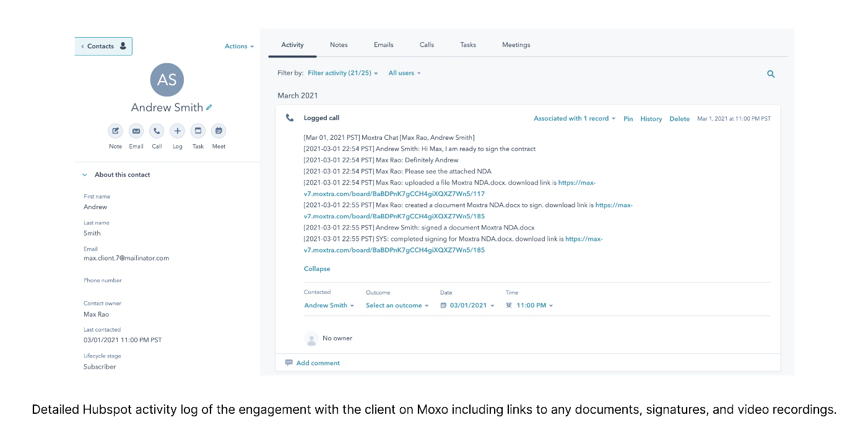The height and width of the screenshot is (433, 868).
Task: Click the Note icon under Andrew Smith
Action: (115, 131)
